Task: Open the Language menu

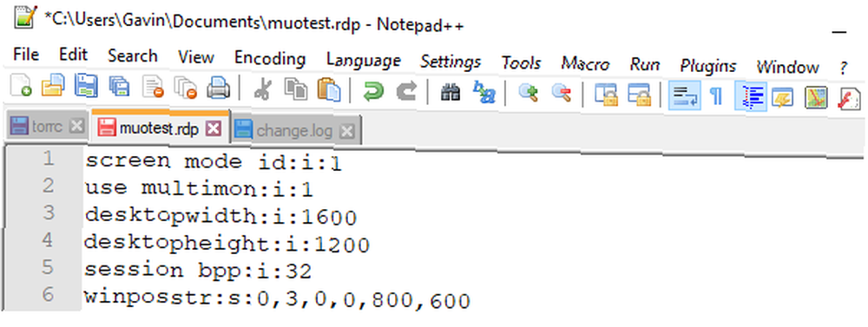Action: [363, 60]
